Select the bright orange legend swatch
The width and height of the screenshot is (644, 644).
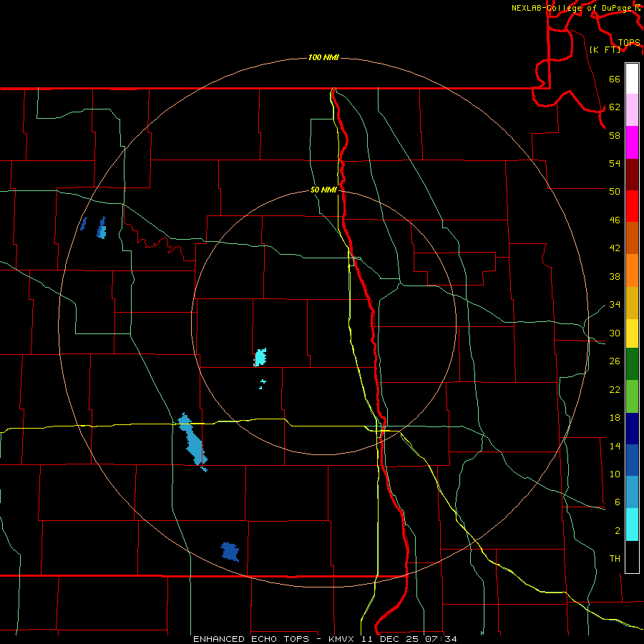pyautogui.click(x=632, y=270)
